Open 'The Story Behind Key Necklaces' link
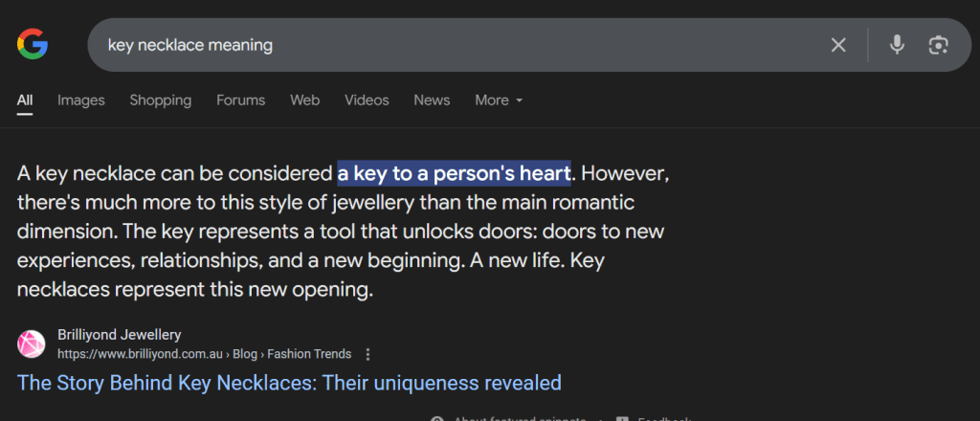This screenshot has height=421, width=980. [289, 384]
